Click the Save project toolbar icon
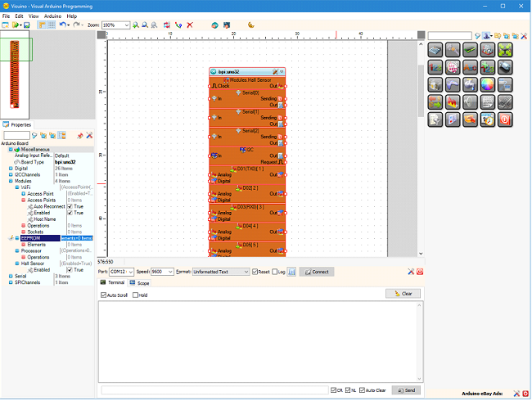The image size is (532, 401). click(x=26, y=25)
